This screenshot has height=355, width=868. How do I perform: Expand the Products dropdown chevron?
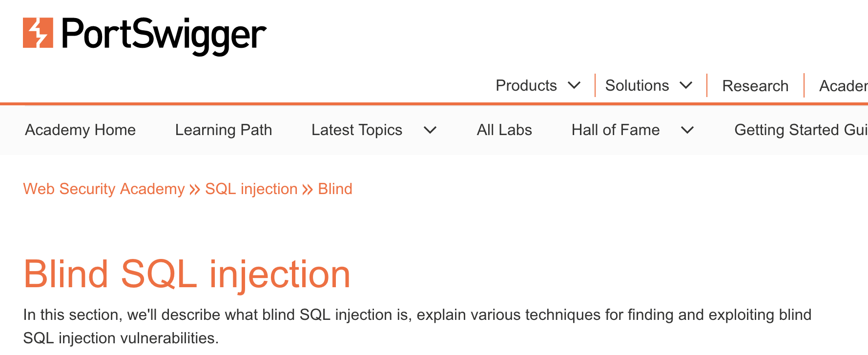574,85
